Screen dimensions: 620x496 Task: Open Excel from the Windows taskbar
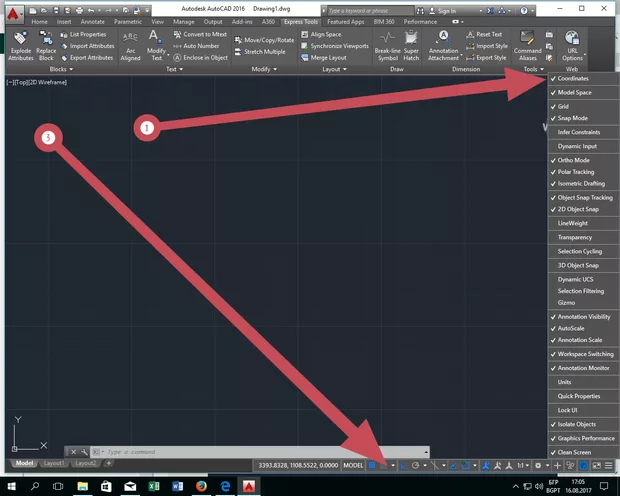tap(153, 486)
